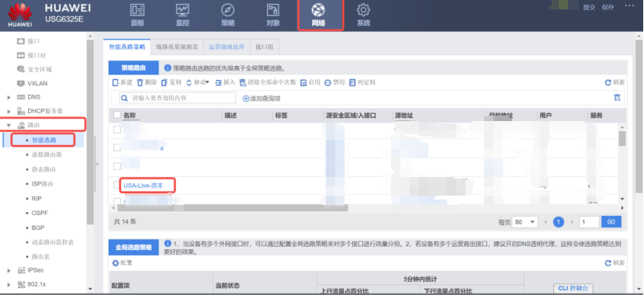This screenshot has width=644, height=295.
Task: Open 动态路由监控表 in the sidebar
Action: tap(53, 242)
